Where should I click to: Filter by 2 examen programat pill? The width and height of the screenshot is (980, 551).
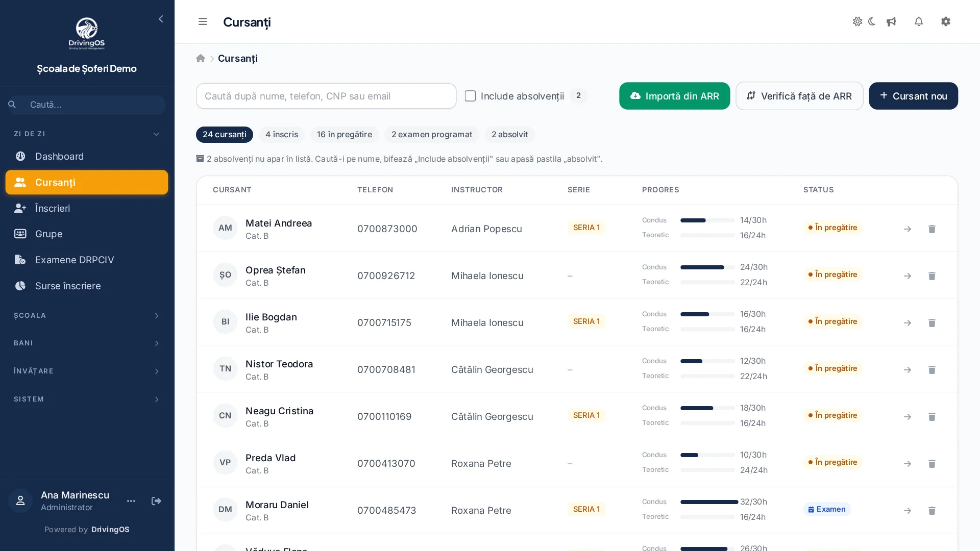coord(432,135)
